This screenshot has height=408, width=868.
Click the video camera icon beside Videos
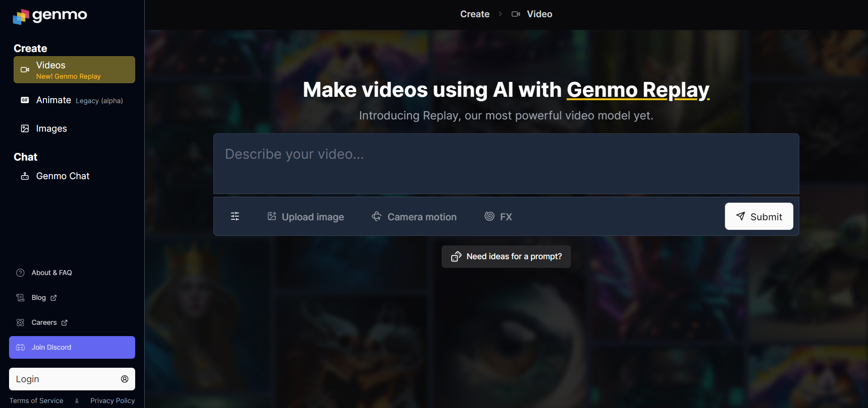(x=25, y=70)
